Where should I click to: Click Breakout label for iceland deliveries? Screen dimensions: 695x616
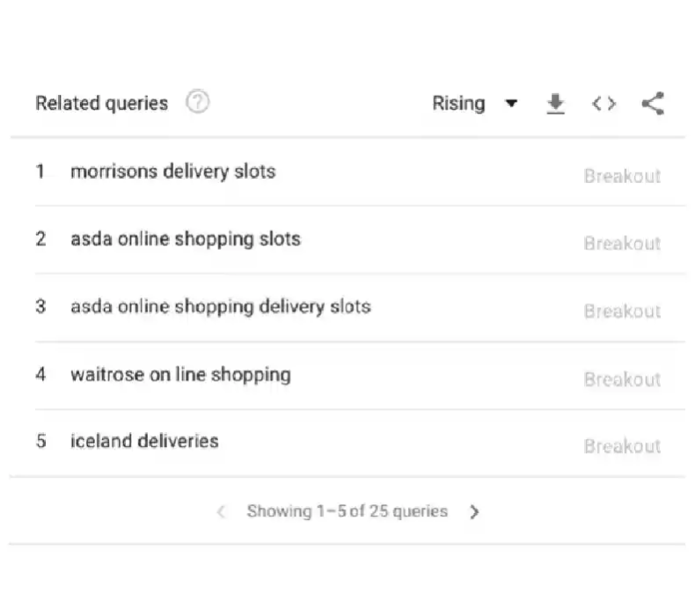(622, 446)
